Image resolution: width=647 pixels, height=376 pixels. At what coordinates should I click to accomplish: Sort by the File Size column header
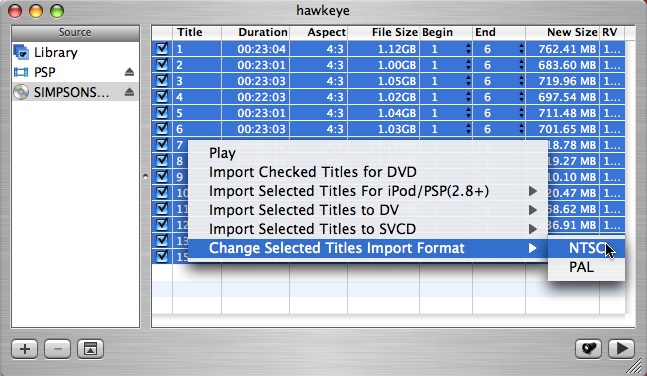pos(384,33)
